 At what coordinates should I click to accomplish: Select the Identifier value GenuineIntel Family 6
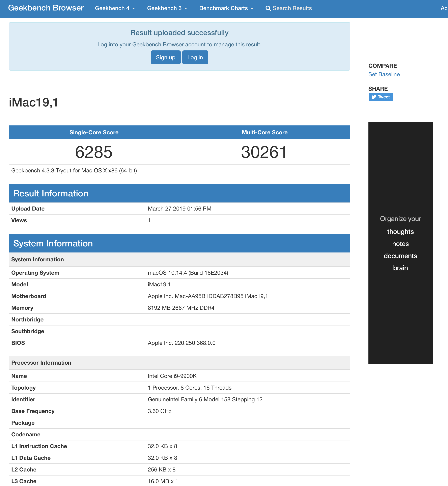(x=205, y=399)
